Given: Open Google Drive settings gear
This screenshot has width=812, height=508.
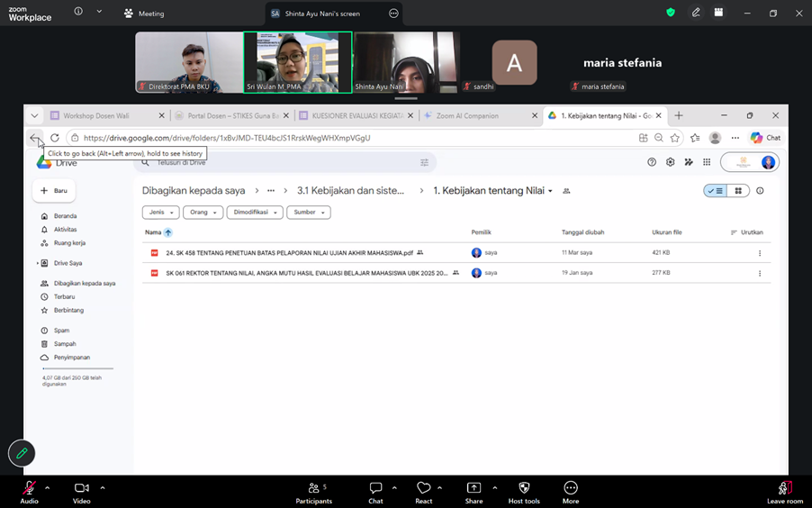Looking at the screenshot, I should pos(670,162).
